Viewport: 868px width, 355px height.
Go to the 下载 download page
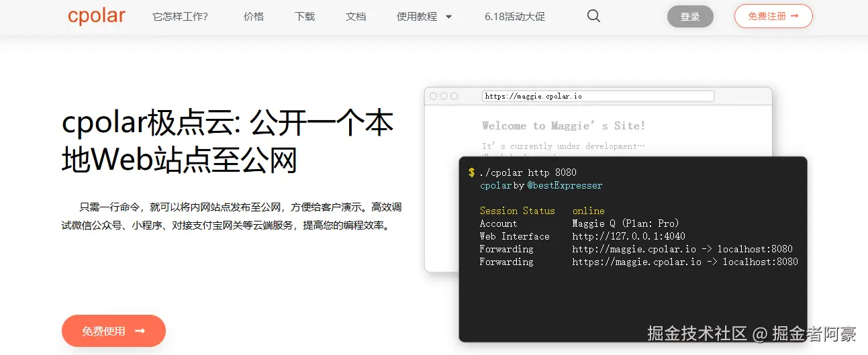point(305,17)
